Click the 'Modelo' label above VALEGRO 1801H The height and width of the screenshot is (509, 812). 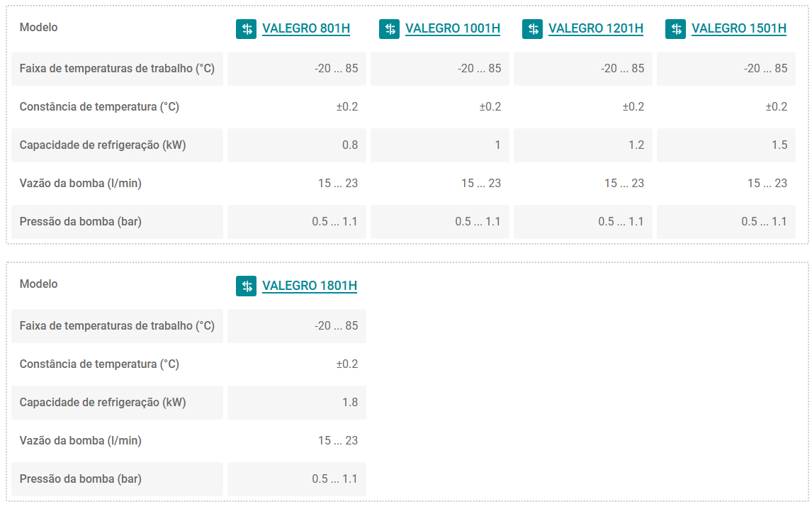click(x=39, y=284)
